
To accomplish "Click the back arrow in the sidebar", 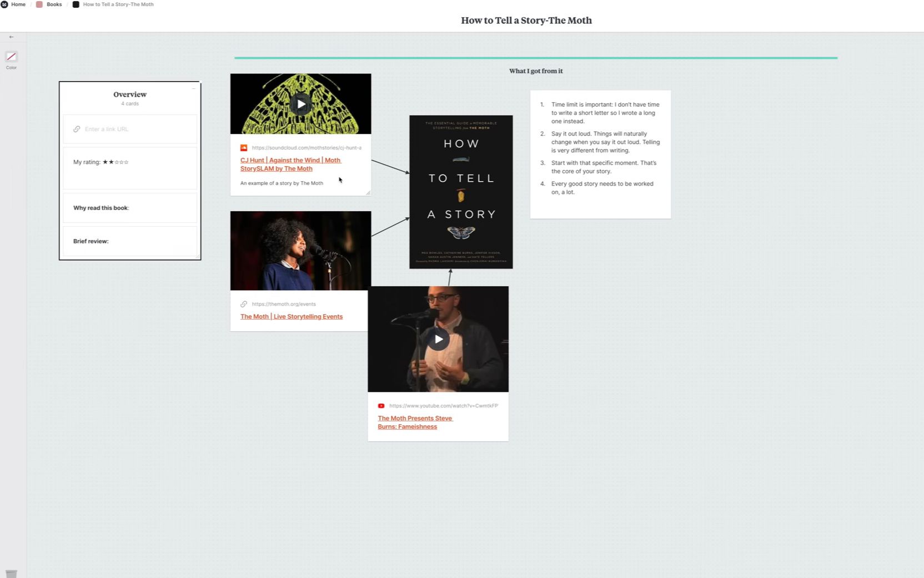I will click(x=11, y=37).
